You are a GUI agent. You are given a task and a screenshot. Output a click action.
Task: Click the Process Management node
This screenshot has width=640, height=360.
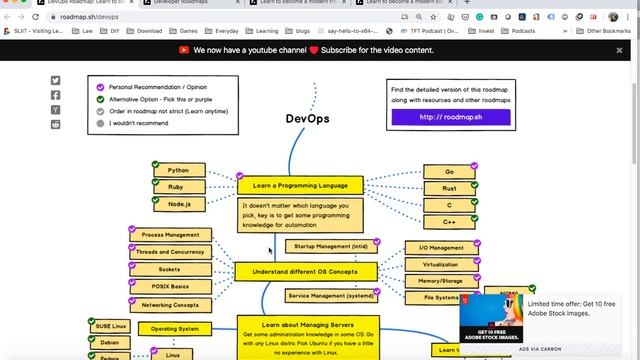pyautogui.click(x=171, y=235)
